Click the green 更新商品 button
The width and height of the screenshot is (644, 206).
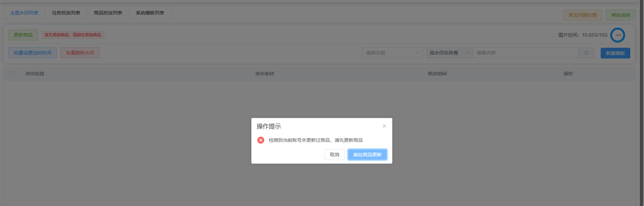pos(23,35)
